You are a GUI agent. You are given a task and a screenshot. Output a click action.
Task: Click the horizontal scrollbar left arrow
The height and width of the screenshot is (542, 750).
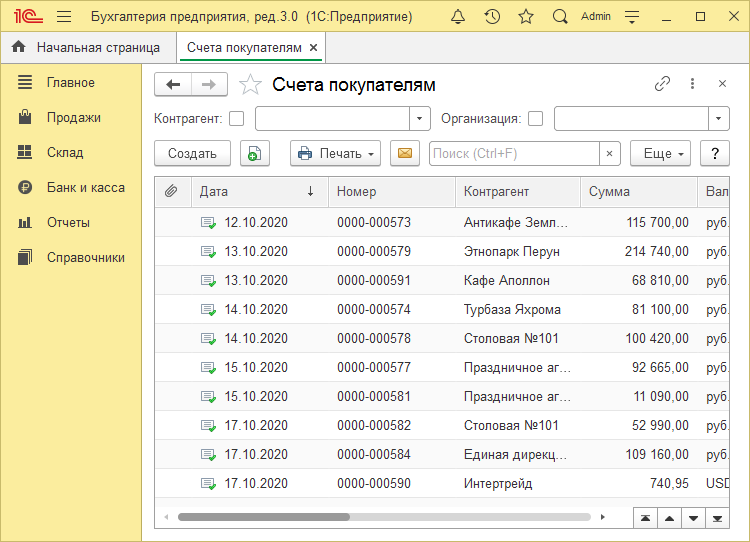click(166, 517)
